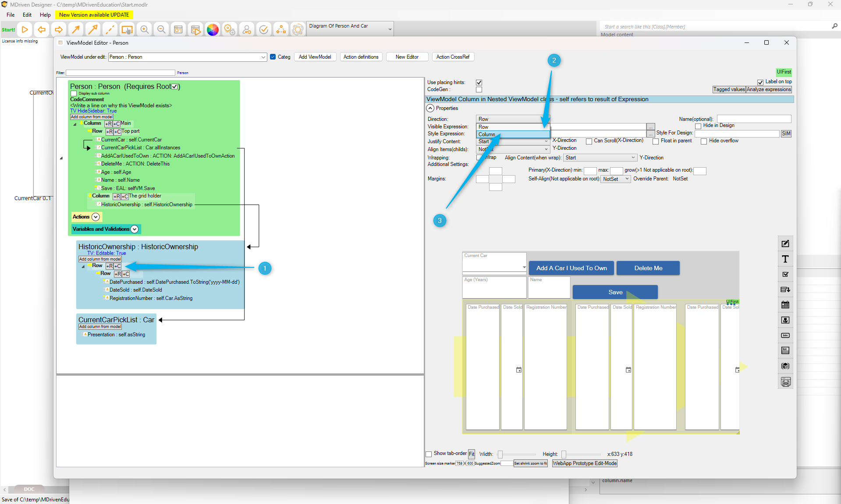This screenshot has width=841, height=504.
Task: Select the calendar date picker widget icon
Action: [x=785, y=305]
